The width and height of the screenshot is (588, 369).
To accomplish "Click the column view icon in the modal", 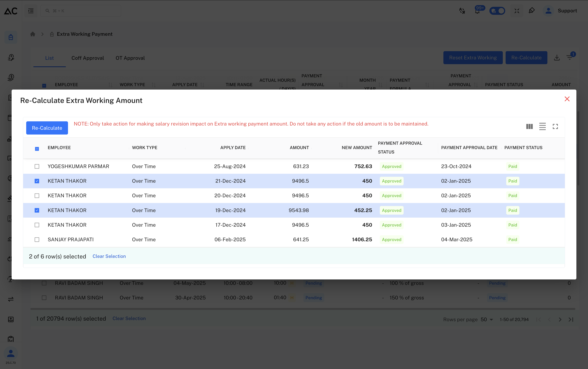I will point(529,126).
